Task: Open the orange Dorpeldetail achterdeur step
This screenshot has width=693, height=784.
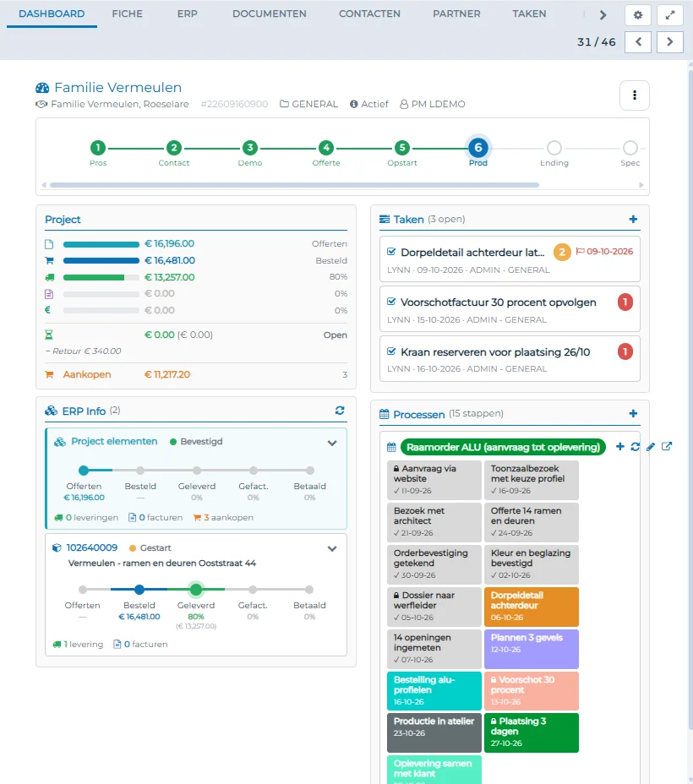Action: (x=531, y=607)
